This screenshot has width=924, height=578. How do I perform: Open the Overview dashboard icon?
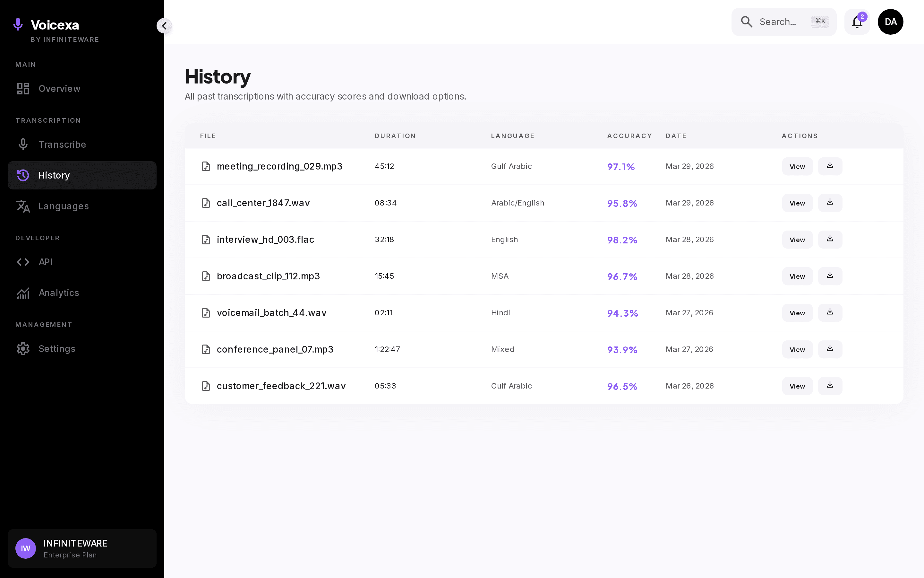click(23, 89)
